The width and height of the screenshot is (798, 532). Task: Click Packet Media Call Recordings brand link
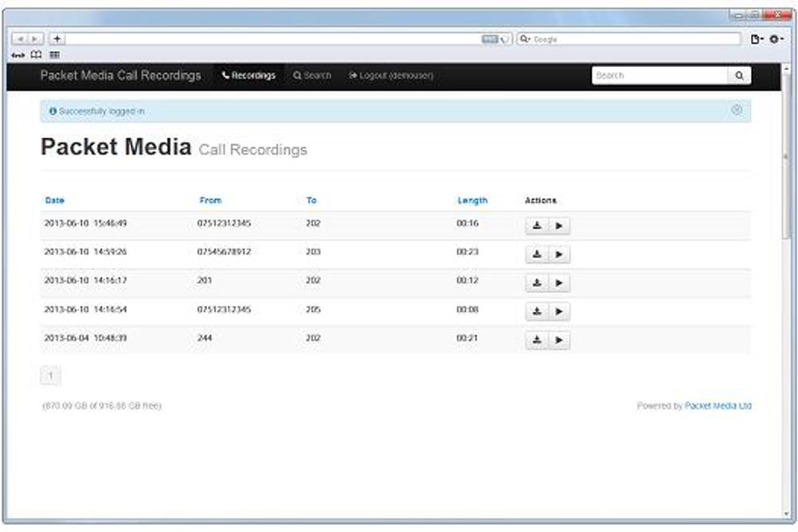point(120,76)
